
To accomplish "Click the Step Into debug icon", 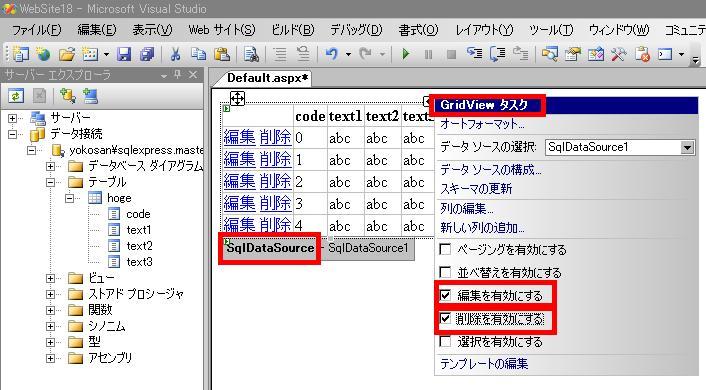I will pyautogui.click(x=475, y=54).
